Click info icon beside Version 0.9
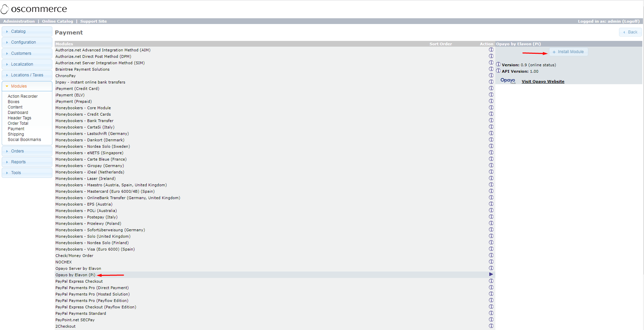The height and width of the screenshot is (330, 644). click(x=498, y=64)
